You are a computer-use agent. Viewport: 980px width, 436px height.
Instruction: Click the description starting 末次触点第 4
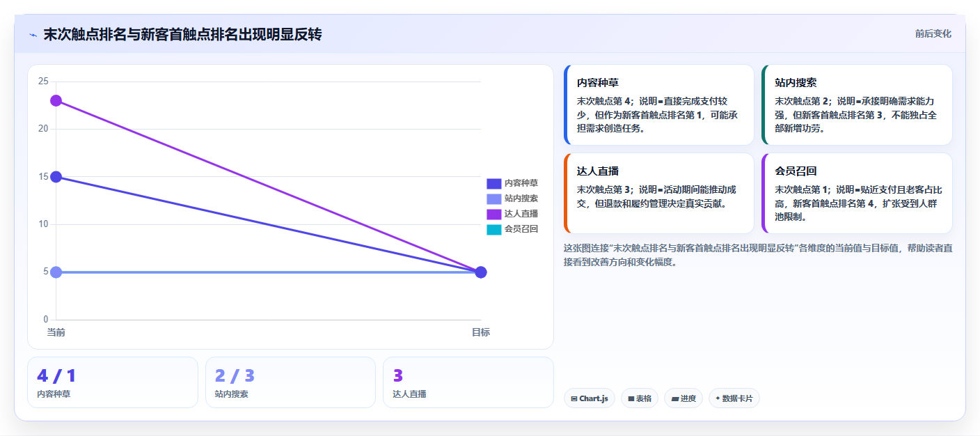658,115
